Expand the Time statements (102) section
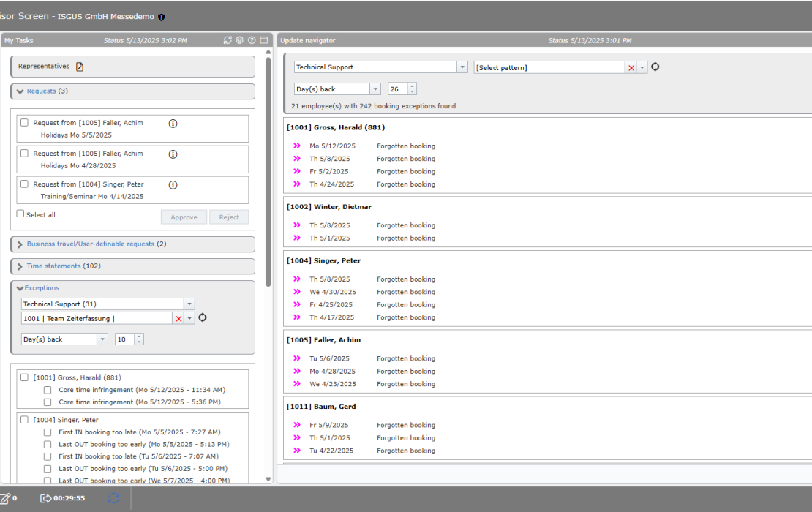Screen dimensions: 812x512 (x=20, y=266)
